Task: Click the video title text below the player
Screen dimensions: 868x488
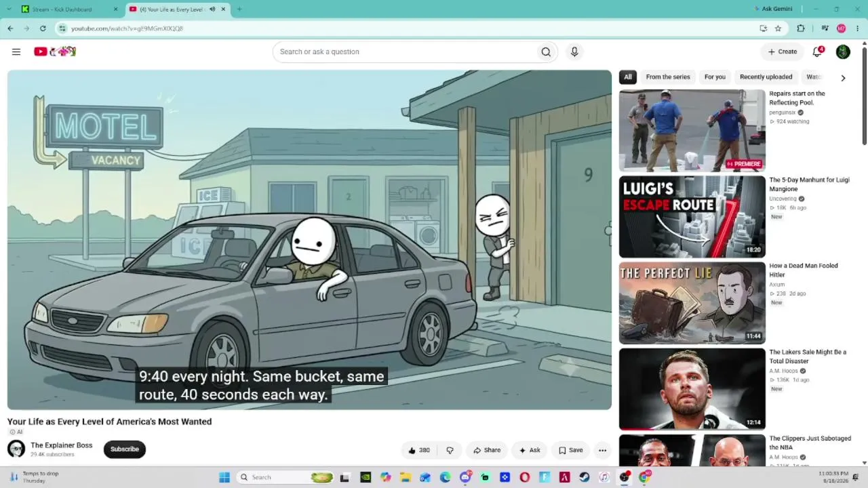Action: click(110, 422)
